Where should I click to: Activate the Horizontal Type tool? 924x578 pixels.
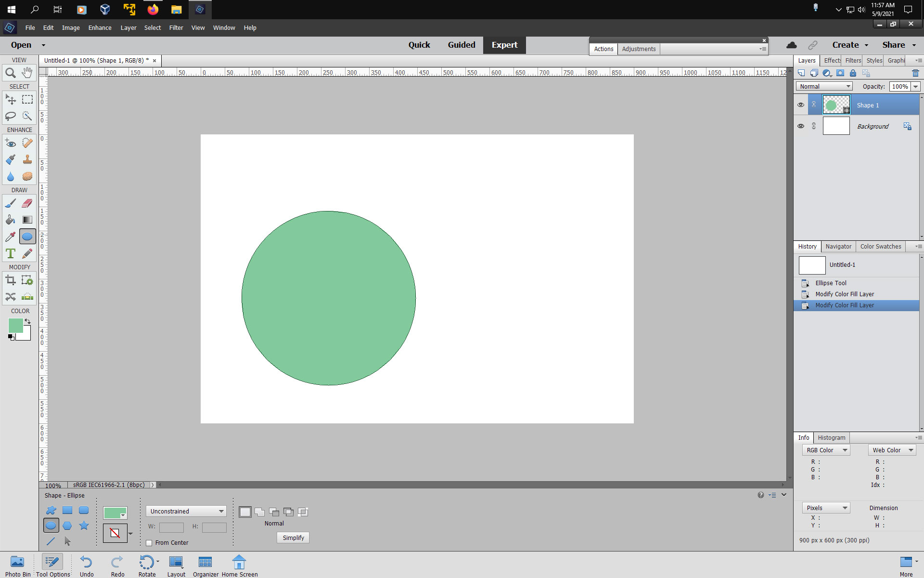tap(10, 253)
